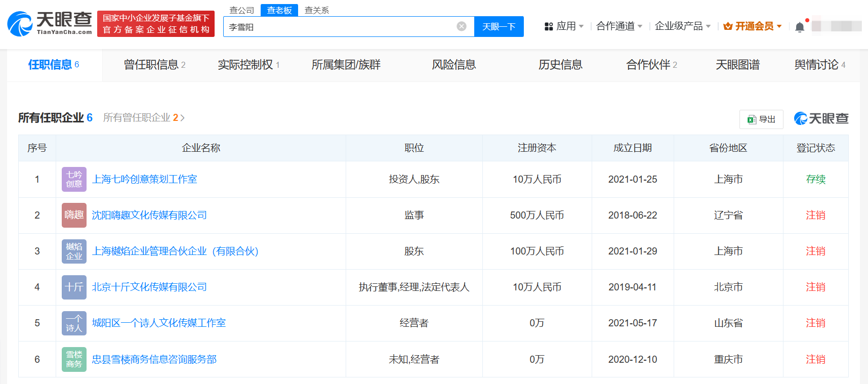868x384 pixels.
Task: Expand the 应用 dropdown menu
Action: click(x=564, y=26)
